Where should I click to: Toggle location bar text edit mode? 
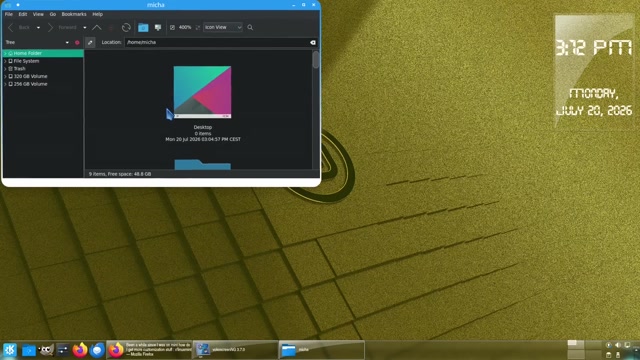90,42
